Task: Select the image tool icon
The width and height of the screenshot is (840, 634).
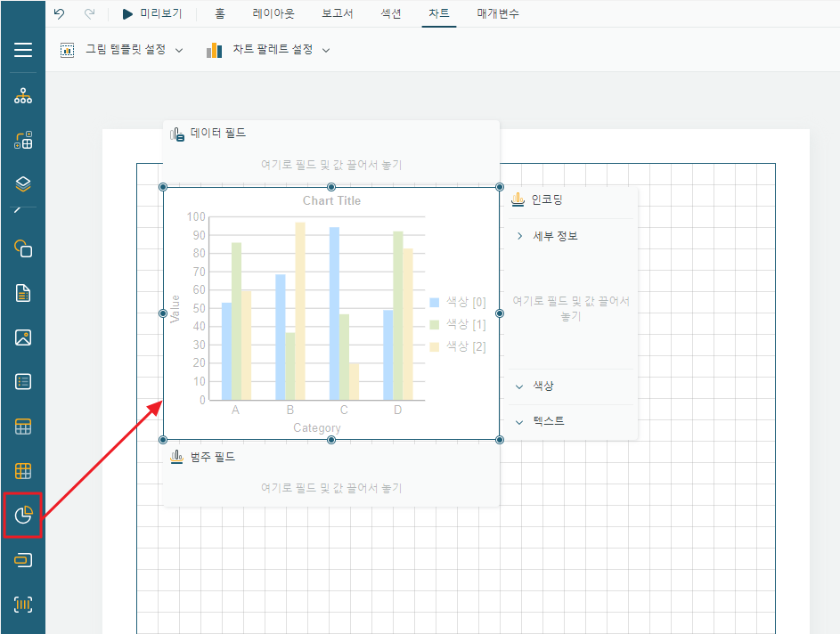Action: click(x=23, y=337)
